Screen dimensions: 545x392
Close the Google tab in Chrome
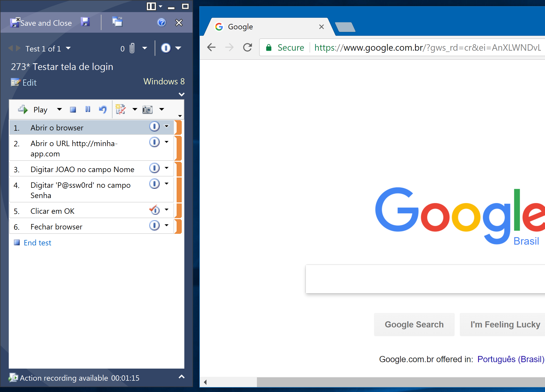[321, 27]
